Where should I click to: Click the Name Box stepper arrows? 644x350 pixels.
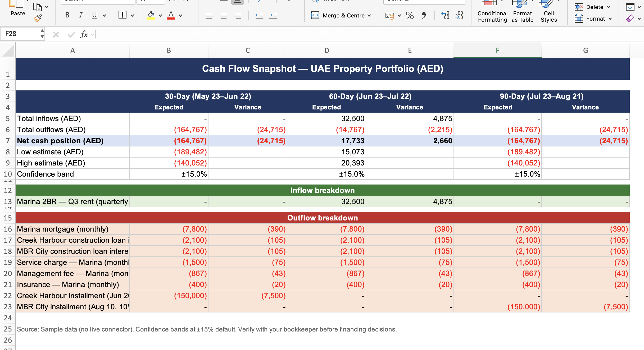click(42, 34)
